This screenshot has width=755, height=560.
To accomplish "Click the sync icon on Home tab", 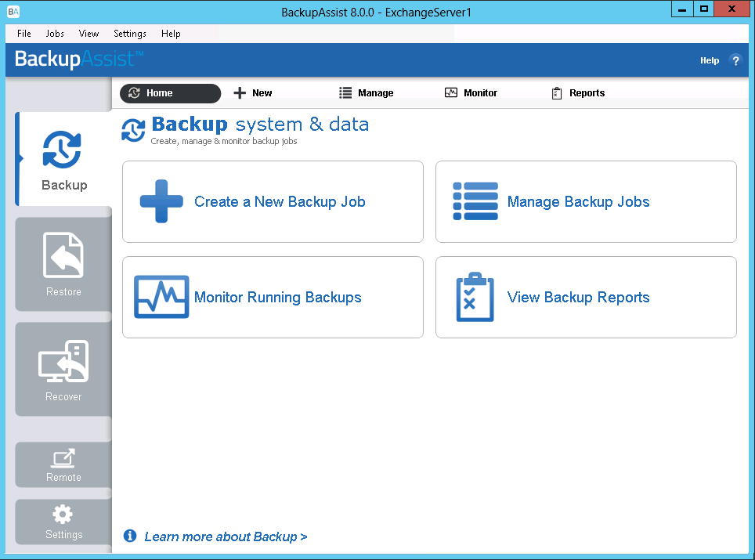I will pyautogui.click(x=135, y=93).
